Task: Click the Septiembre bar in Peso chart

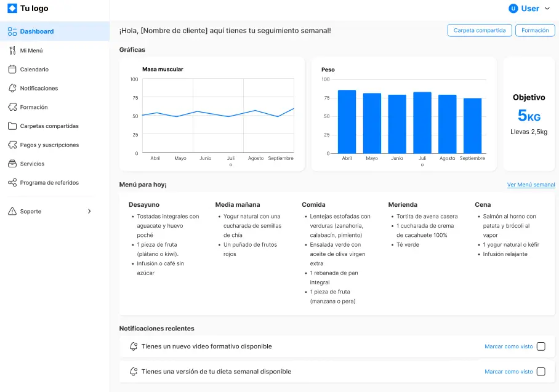Action: click(x=472, y=126)
